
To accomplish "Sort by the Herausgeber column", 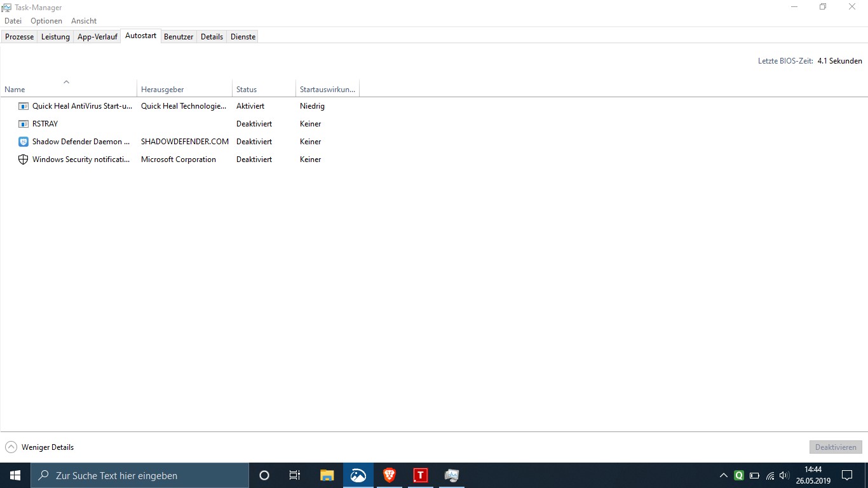I will point(184,88).
